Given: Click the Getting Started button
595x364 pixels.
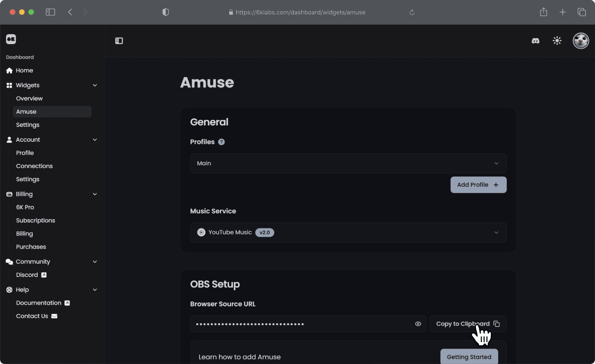Looking at the screenshot, I should [469, 357].
